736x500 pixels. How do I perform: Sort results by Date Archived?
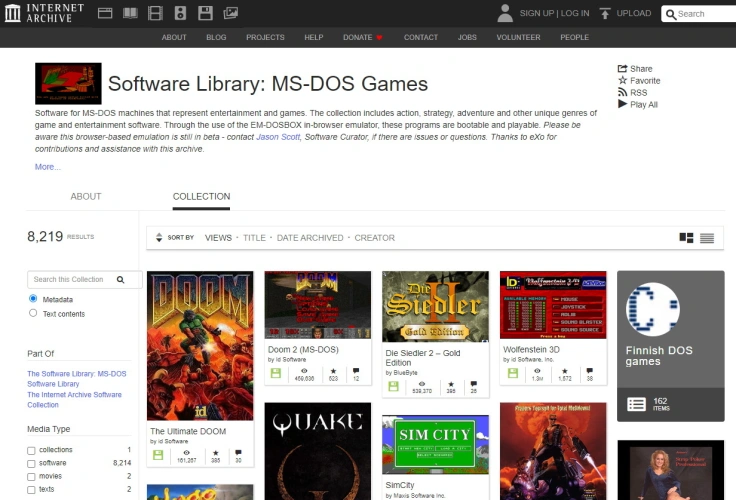pos(309,238)
